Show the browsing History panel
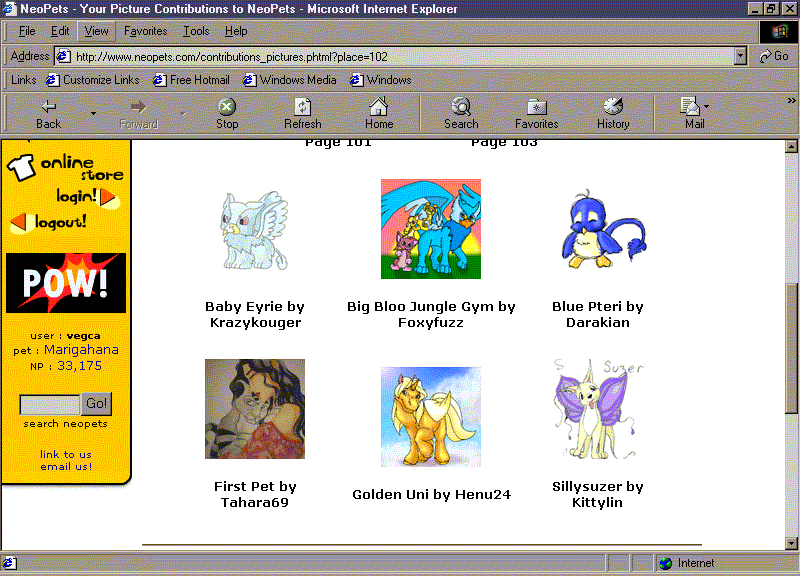The width and height of the screenshot is (800, 576). coord(613,114)
